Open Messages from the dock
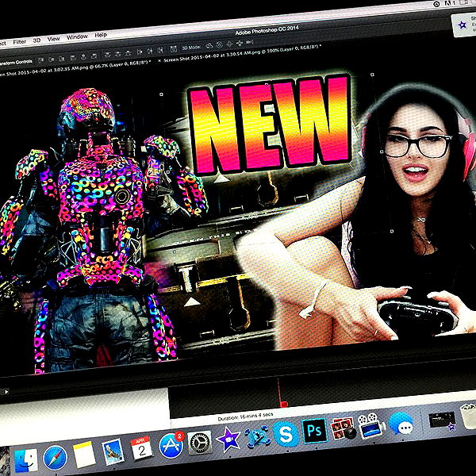 401,423
